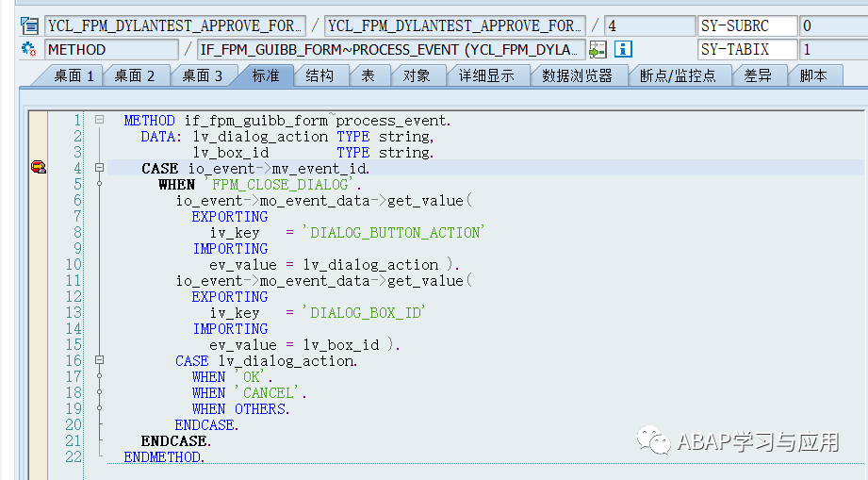868x480 pixels.
Task: Click WHEN 'OK' on line 17
Action: point(230,377)
